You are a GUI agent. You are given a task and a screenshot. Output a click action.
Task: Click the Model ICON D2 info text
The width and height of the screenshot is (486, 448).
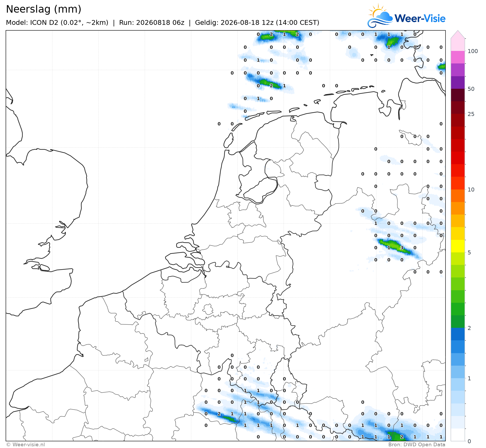tap(57, 23)
